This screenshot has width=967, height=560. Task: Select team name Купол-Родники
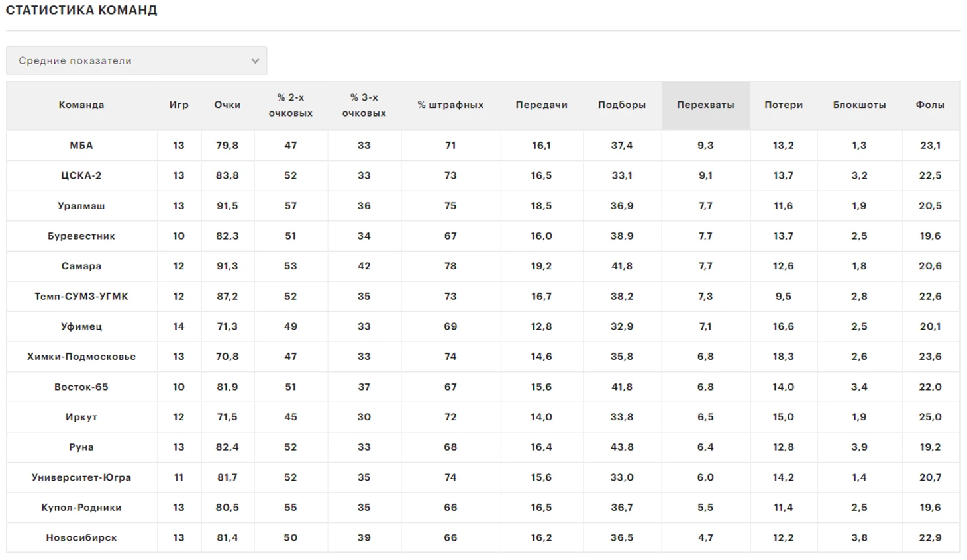81,508
